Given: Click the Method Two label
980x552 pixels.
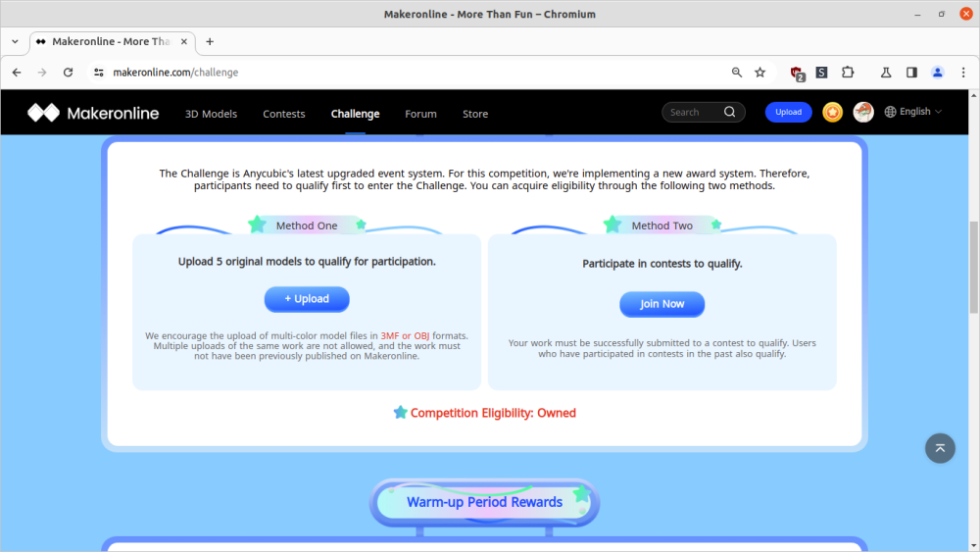Looking at the screenshot, I should [661, 226].
